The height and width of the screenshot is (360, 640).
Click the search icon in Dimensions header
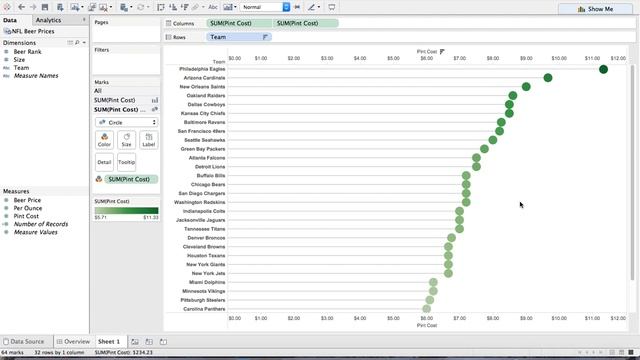click(x=77, y=42)
